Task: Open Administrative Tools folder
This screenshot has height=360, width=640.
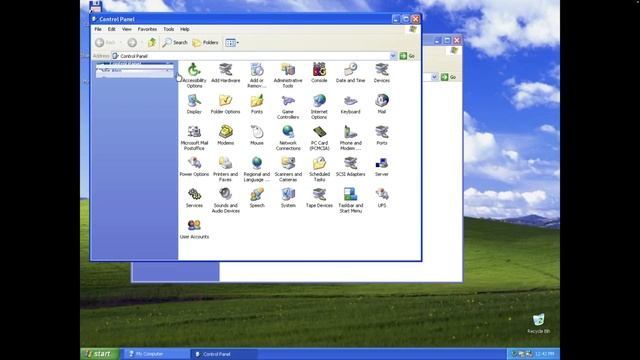Action: click(288, 75)
